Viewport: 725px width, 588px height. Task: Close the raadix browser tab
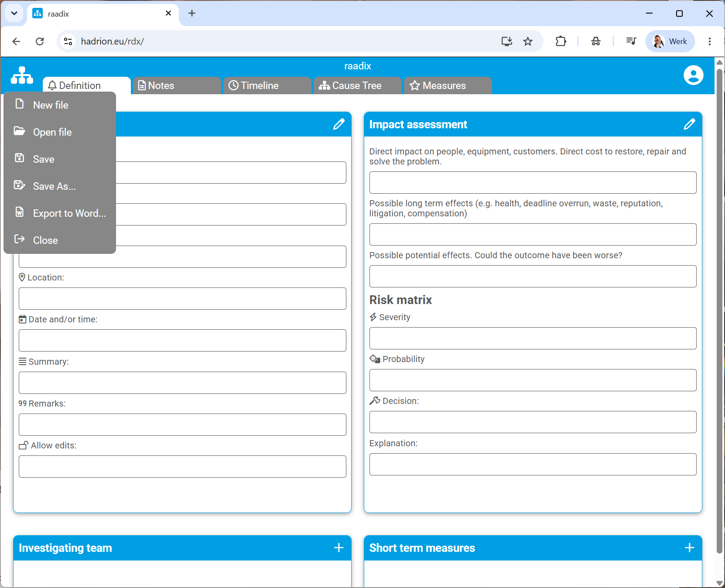pos(168,14)
